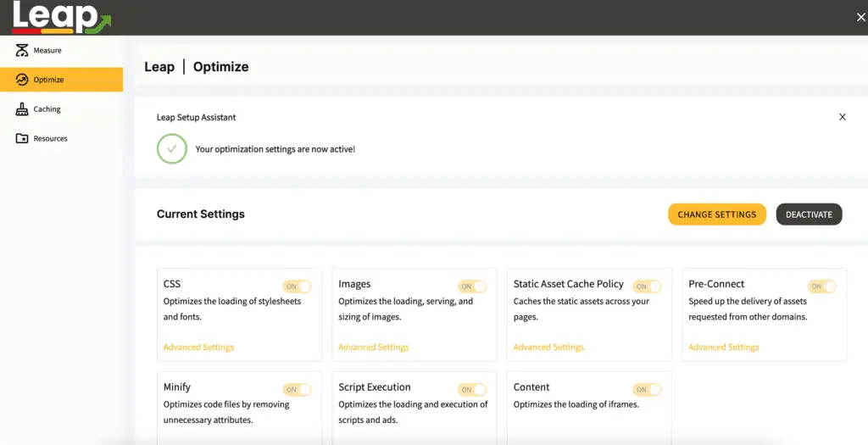Click the green checkmark circle icon
This screenshot has height=445, width=868.
(171, 149)
